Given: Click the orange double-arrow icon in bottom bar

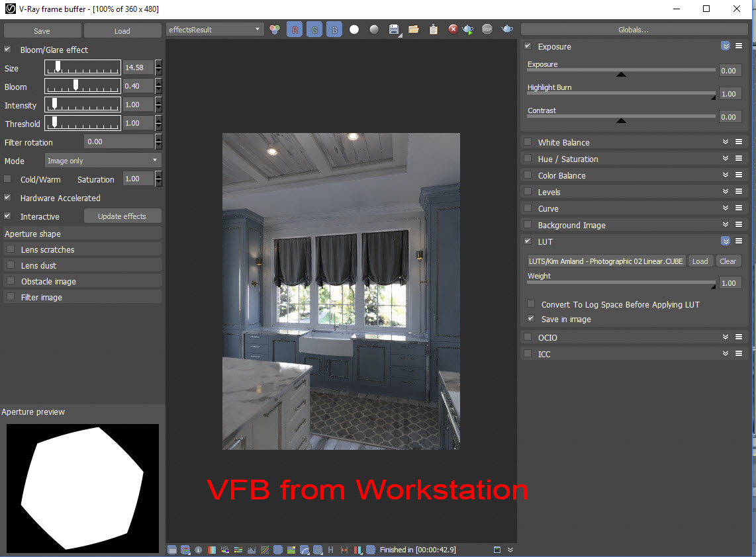Looking at the screenshot, I should 344,550.
